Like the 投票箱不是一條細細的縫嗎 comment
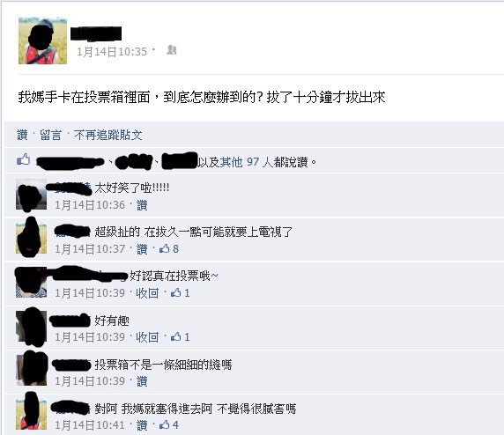Viewport: 504px width, 435px height. click(142, 381)
